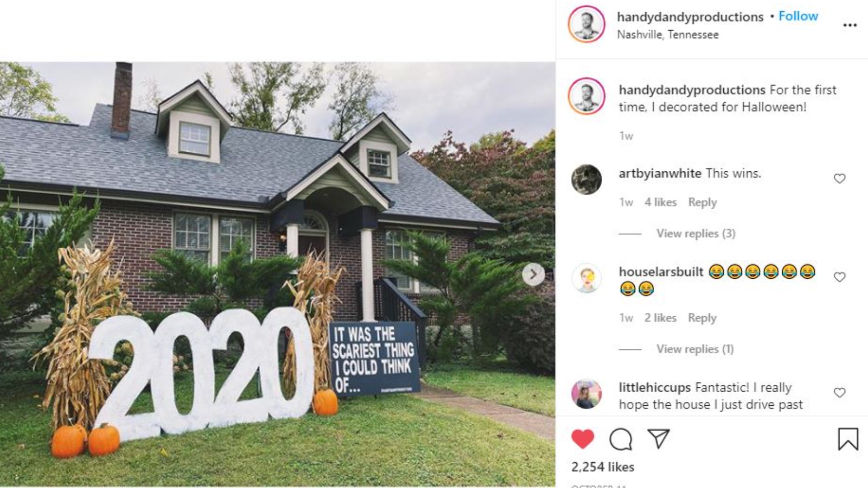
Task: Like littlehiccups' comment
Action: click(840, 393)
